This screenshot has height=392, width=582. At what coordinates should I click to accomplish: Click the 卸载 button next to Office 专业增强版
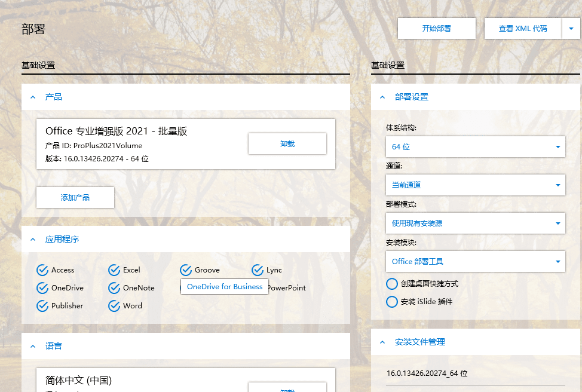(287, 143)
